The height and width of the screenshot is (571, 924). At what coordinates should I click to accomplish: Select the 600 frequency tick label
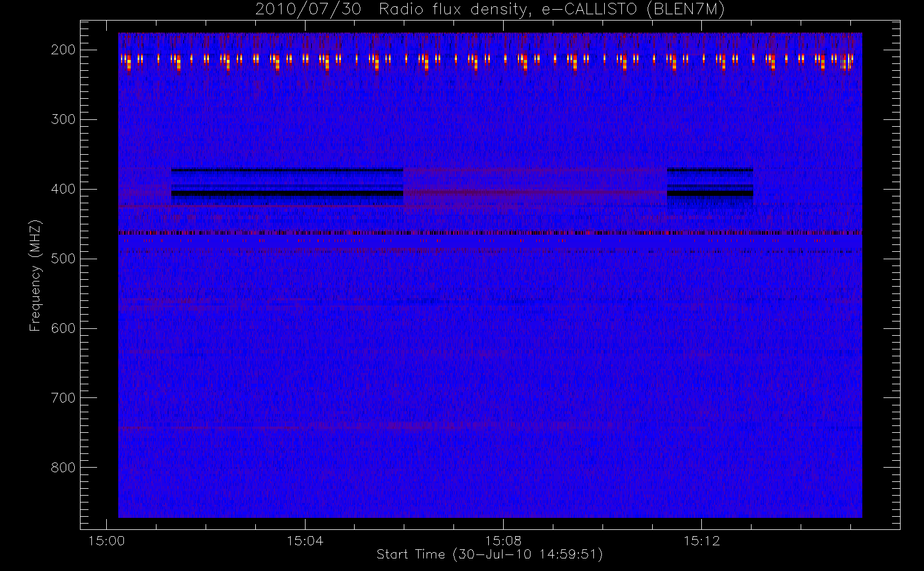click(63, 328)
